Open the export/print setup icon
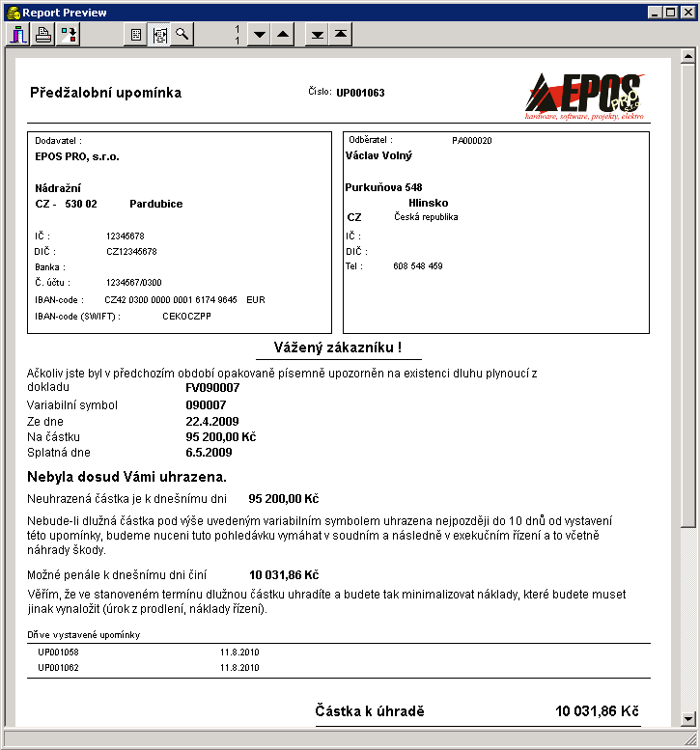The width and height of the screenshot is (700, 750). click(69, 36)
